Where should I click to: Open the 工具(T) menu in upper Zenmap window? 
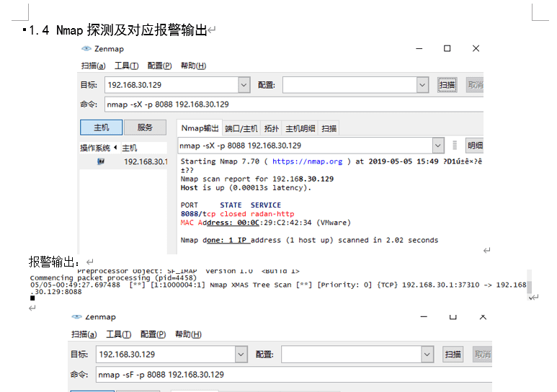pyautogui.click(x=126, y=66)
